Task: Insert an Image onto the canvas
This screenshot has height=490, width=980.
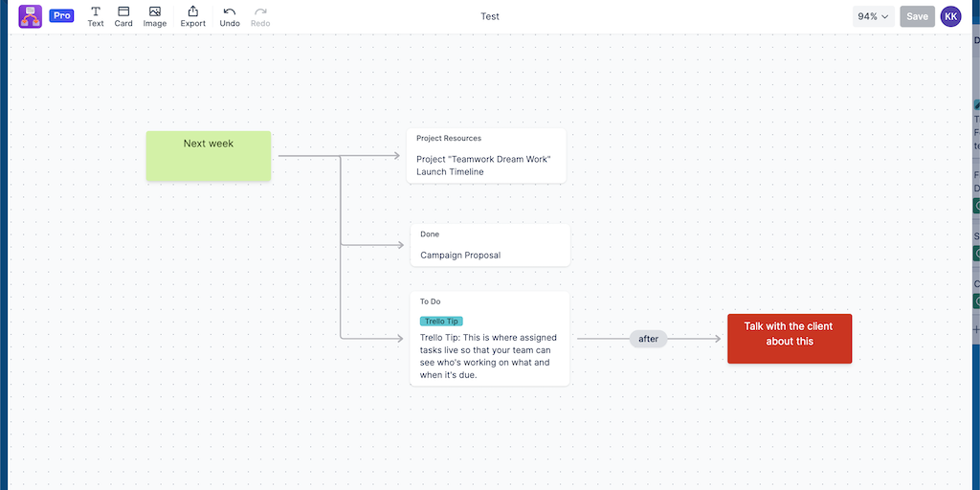Action: click(x=155, y=16)
